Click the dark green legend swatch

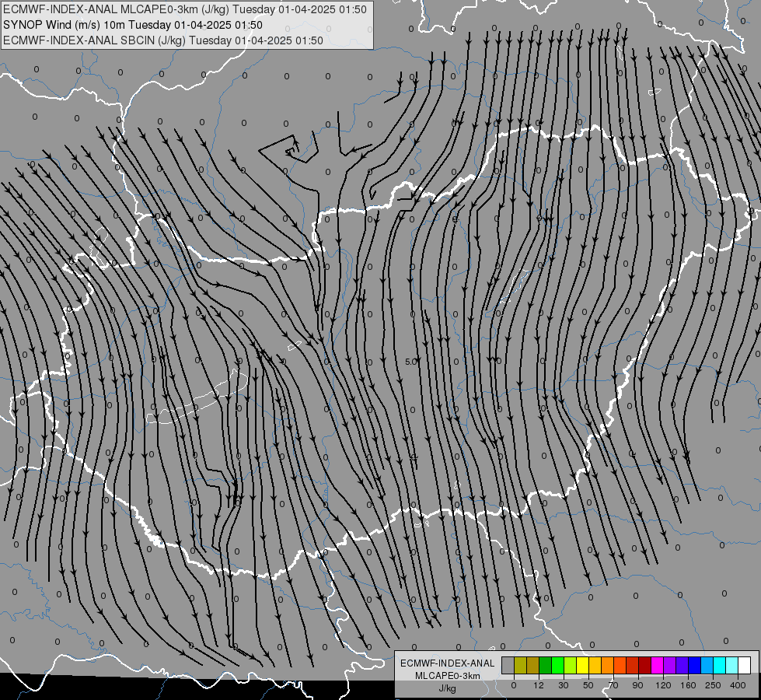pyautogui.click(x=546, y=666)
